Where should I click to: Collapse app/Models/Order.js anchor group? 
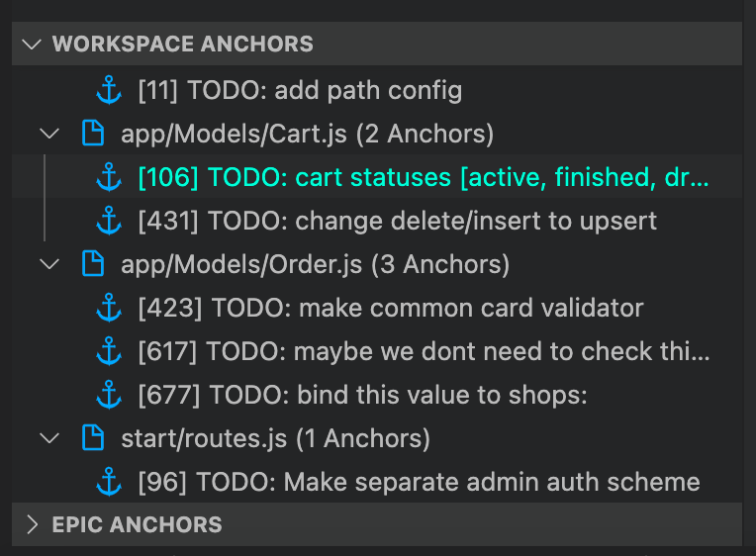[x=47, y=264]
